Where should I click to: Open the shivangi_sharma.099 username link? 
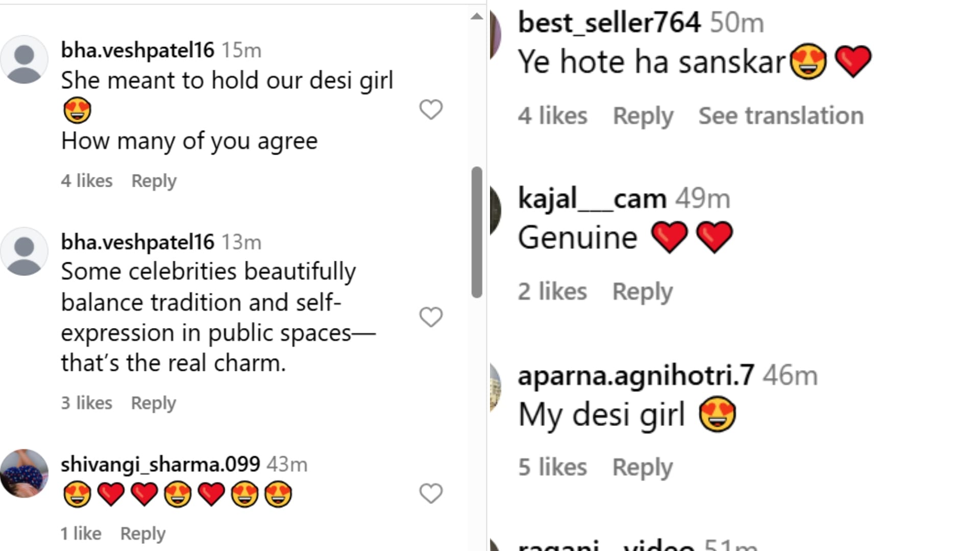pyautogui.click(x=160, y=464)
